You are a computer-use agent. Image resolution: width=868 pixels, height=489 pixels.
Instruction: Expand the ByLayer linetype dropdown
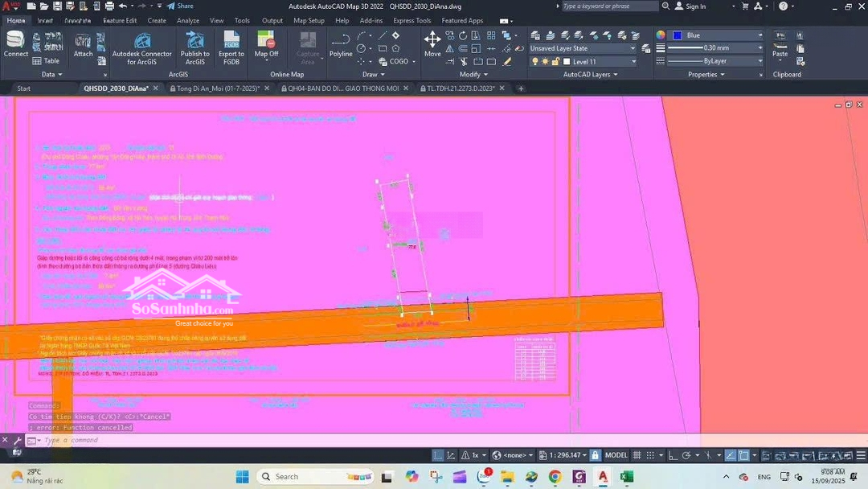click(759, 61)
